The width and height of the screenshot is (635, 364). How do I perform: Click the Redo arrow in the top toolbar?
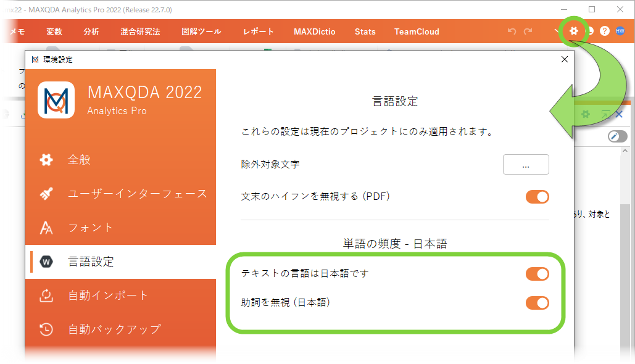click(x=528, y=31)
